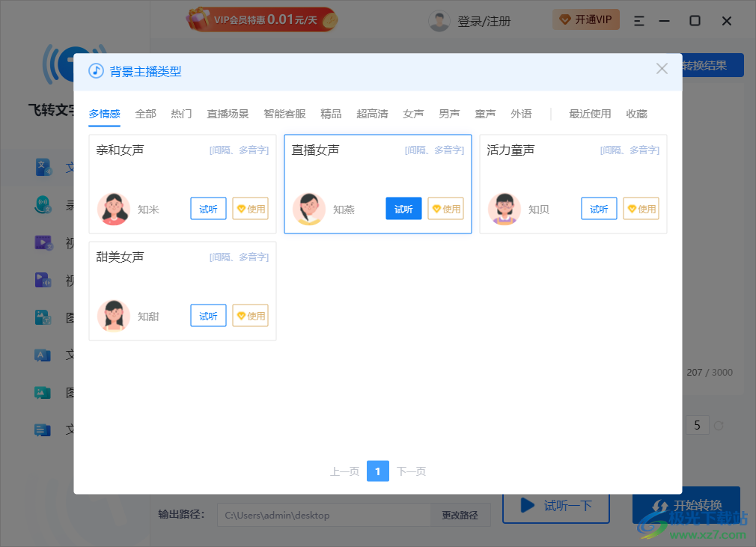Screen dimensions: 756x547
Task: Click 更改路径 to change output path
Action: tap(460, 515)
